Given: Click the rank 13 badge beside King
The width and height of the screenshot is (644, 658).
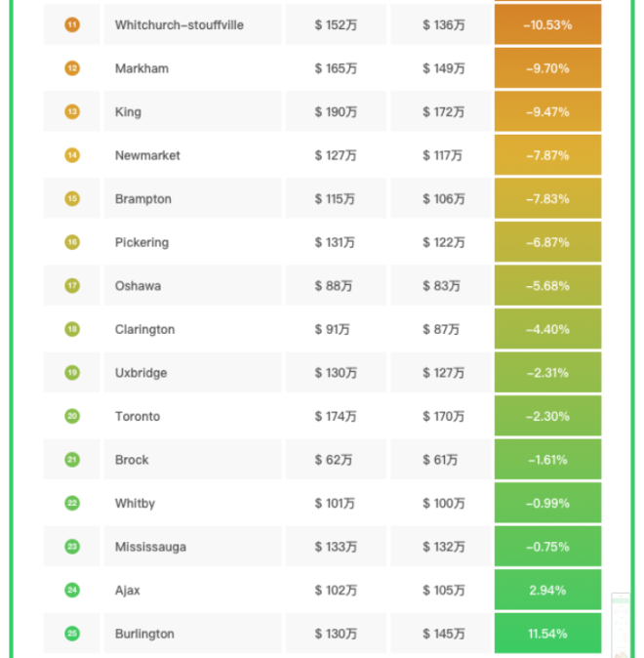Looking at the screenshot, I should click(72, 112).
